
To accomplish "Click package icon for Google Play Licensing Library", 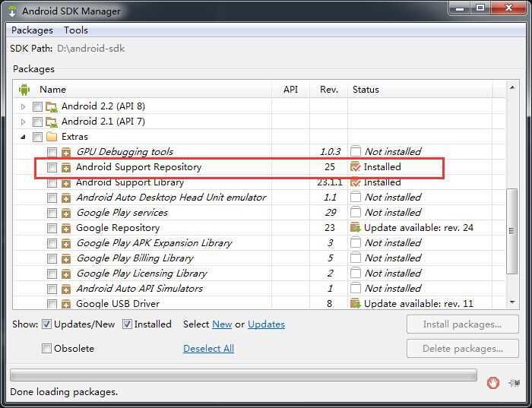I will pyautogui.click(x=66, y=274).
